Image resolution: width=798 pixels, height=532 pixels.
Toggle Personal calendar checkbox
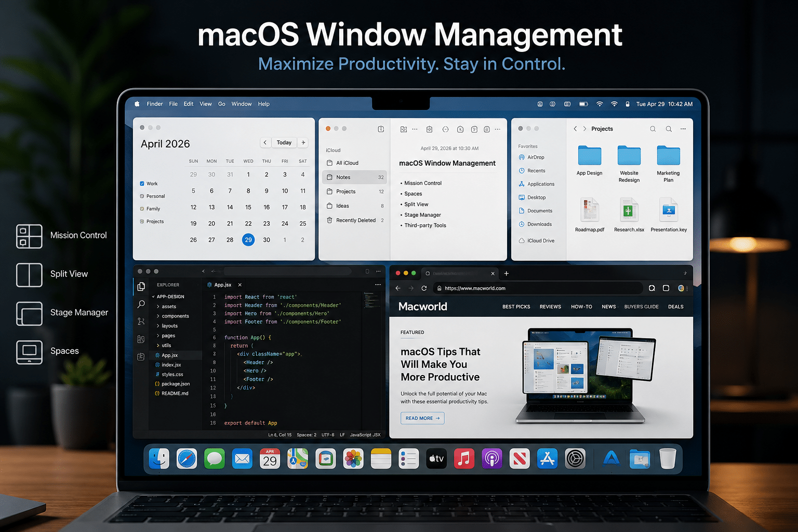point(142,196)
